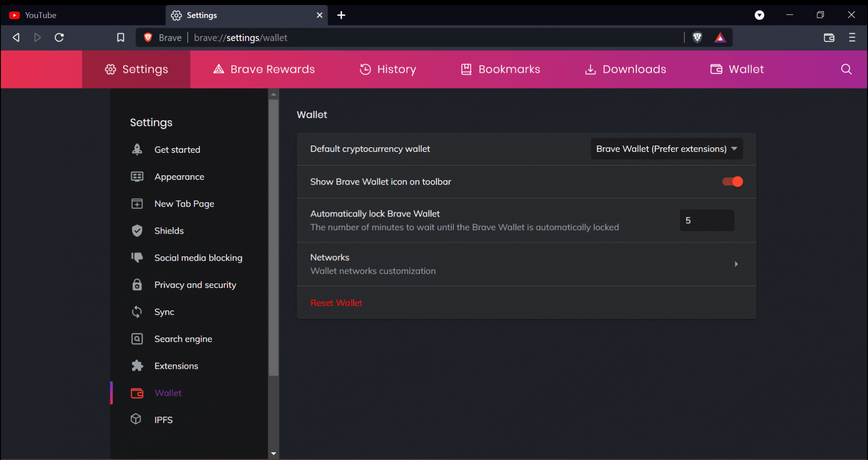Click the New Tab Page sidebar icon

137,203
